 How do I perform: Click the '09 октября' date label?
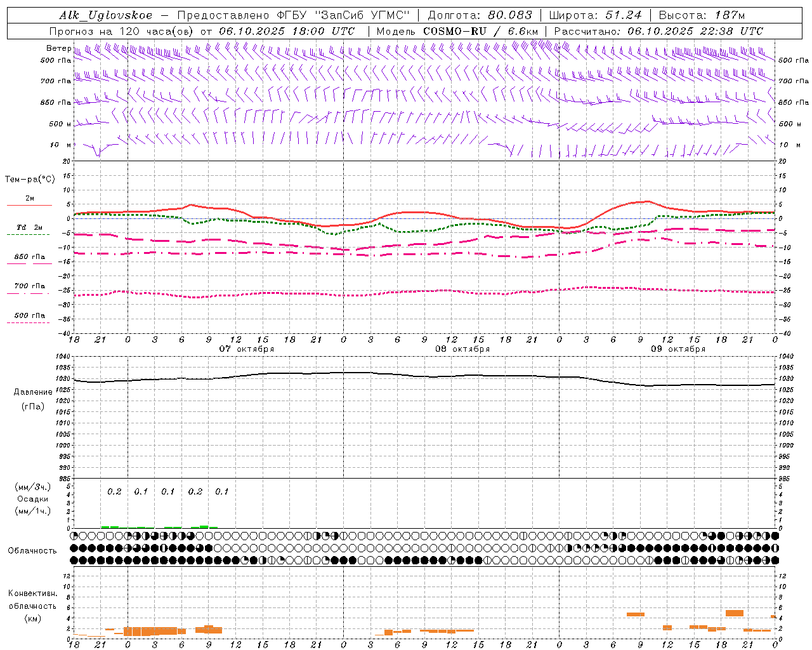678,349
